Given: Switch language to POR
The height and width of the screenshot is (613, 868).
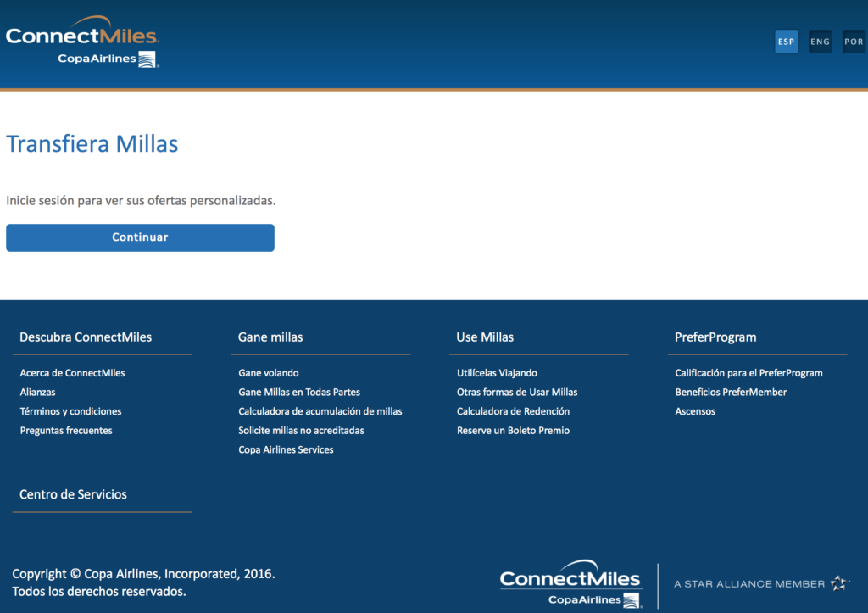Looking at the screenshot, I should pyautogui.click(x=854, y=42).
